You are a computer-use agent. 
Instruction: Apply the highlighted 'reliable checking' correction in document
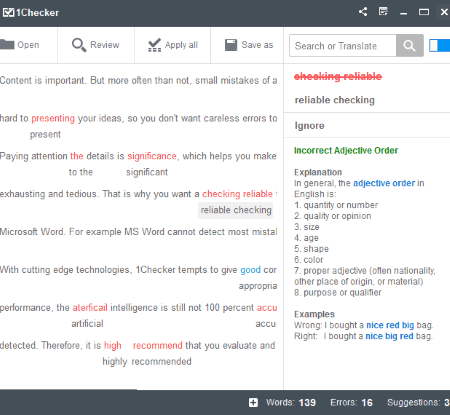click(x=236, y=210)
